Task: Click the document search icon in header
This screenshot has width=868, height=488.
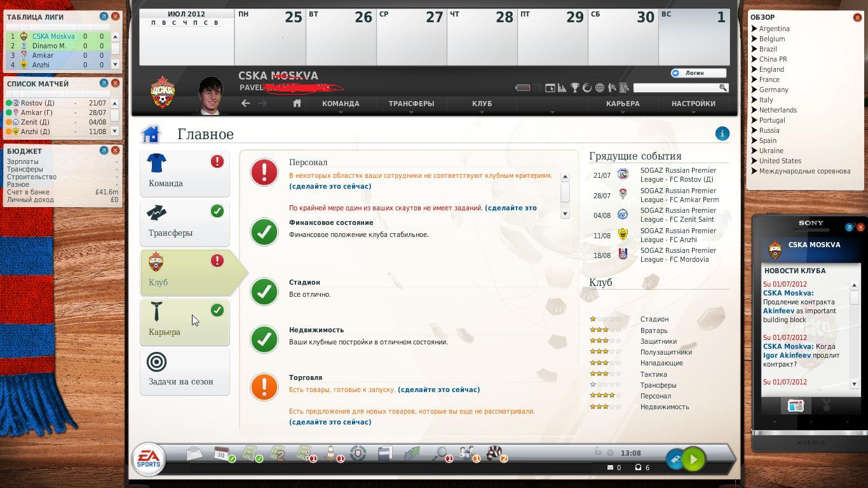Action: pyautogui.click(x=624, y=88)
